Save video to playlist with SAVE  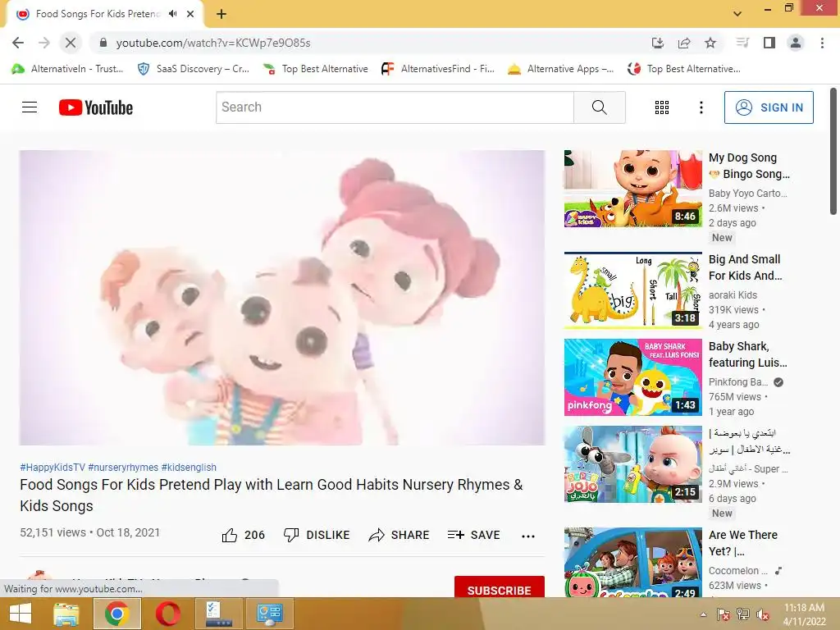[473, 535]
